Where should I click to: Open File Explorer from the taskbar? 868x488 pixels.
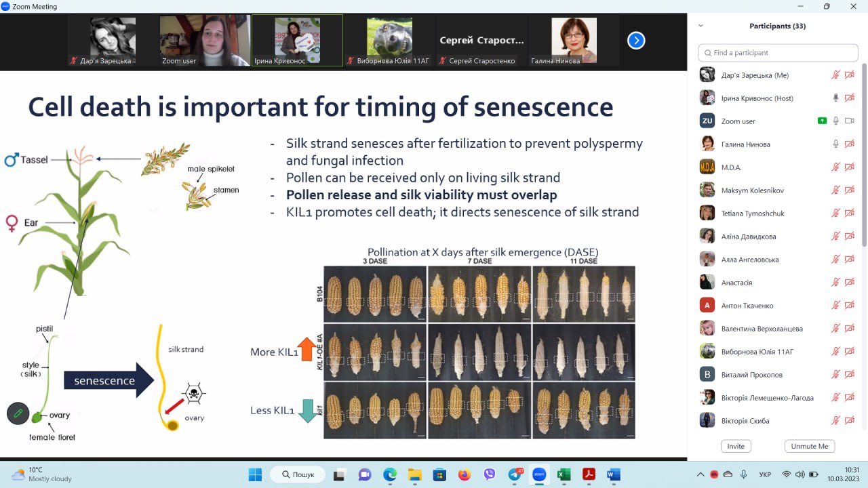pyautogui.click(x=414, y=474)
